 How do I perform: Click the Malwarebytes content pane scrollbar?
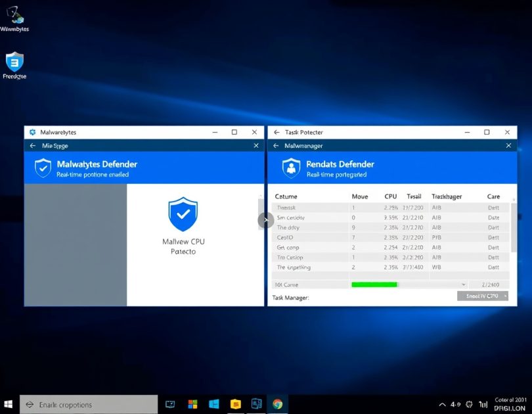point(261,214)
